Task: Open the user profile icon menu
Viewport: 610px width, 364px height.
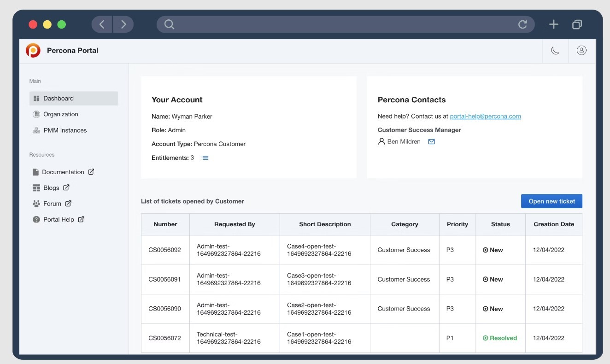Action: [581, 51]
